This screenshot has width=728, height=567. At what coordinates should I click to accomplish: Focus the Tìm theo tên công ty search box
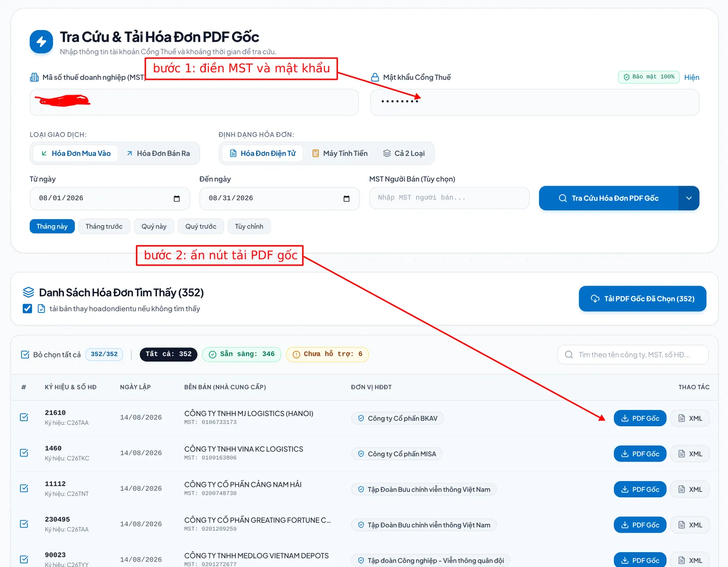[633, 355]
